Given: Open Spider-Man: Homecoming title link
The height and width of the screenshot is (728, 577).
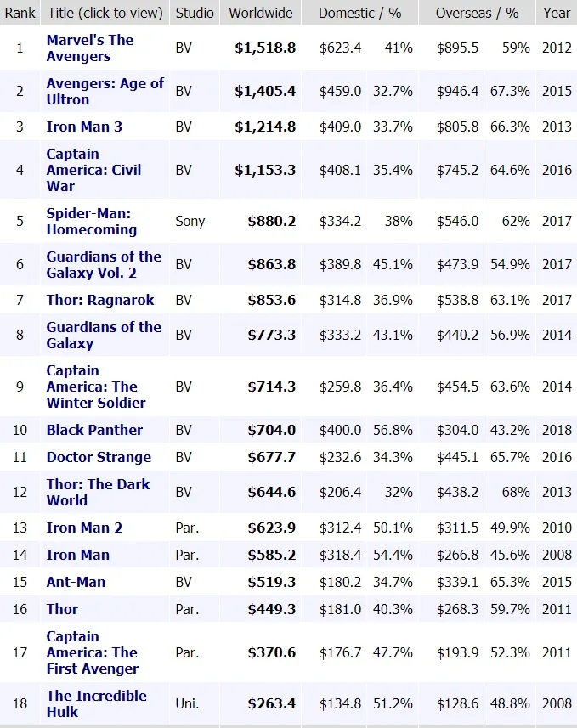Looking at the screenshot, I should pos(91,221).
